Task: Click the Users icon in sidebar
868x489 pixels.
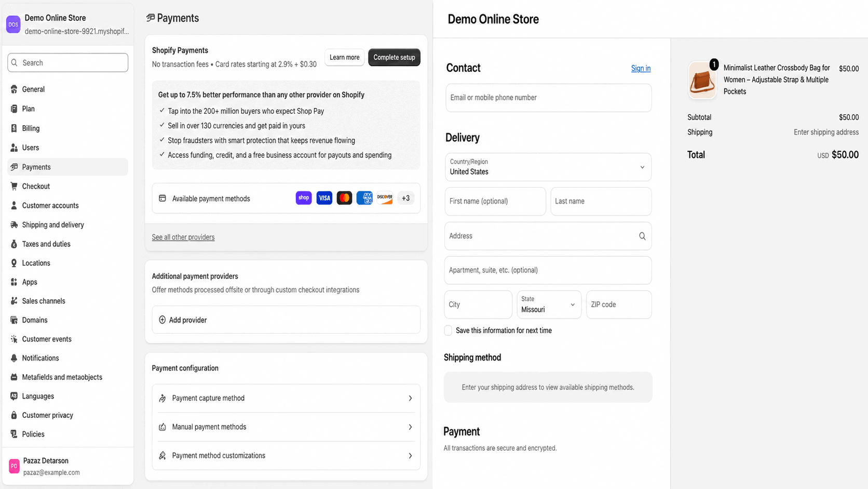Action: 14,148
